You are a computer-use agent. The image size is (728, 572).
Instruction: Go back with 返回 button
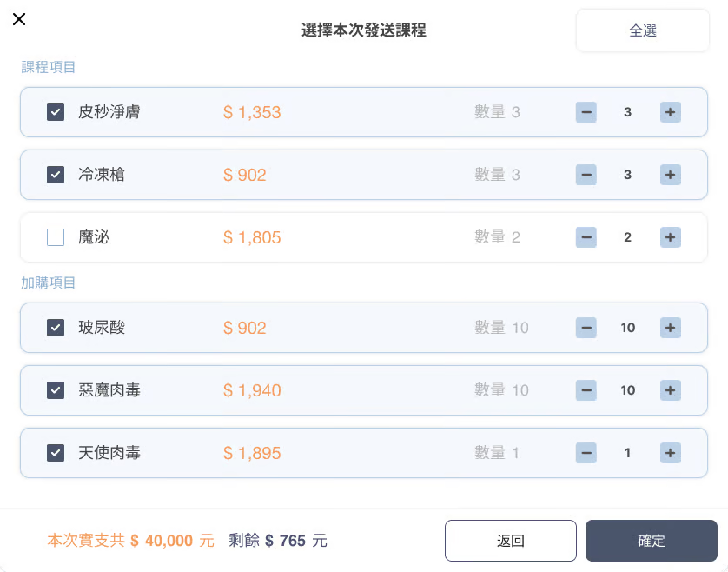pos(510,541)
